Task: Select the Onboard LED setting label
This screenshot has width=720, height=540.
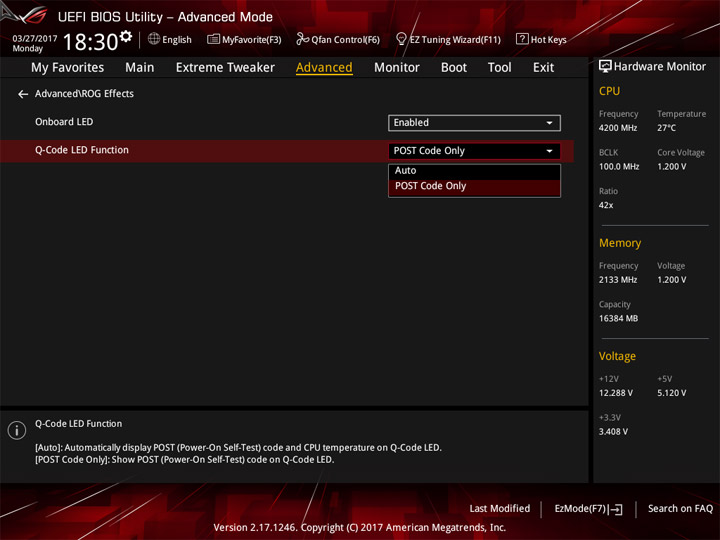Action: [x=64, y=122]
